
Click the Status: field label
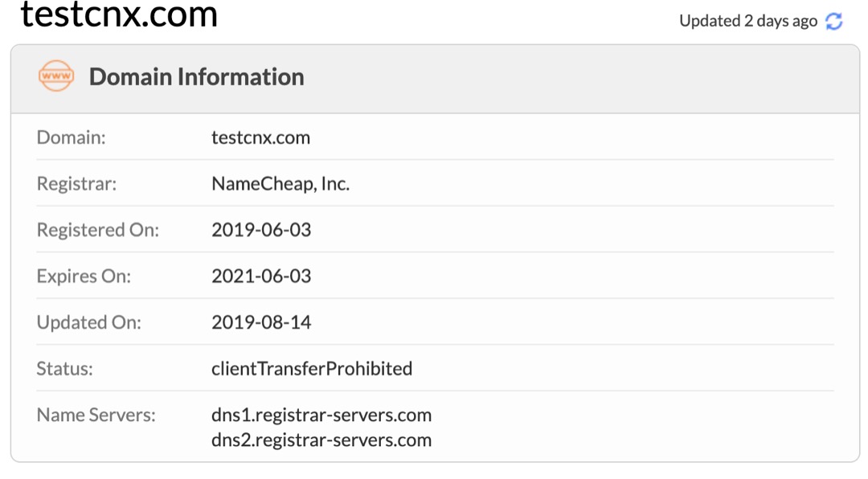[65, 368]
